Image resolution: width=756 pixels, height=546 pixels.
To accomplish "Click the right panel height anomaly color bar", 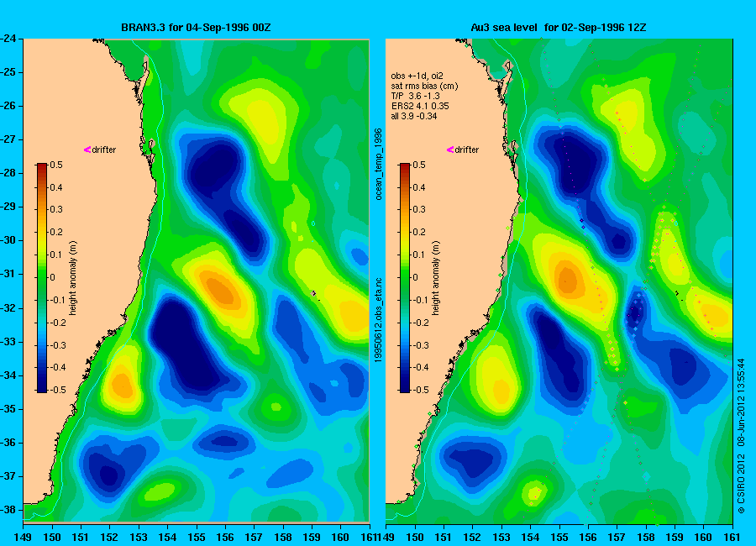I will [x=405, y=277].
